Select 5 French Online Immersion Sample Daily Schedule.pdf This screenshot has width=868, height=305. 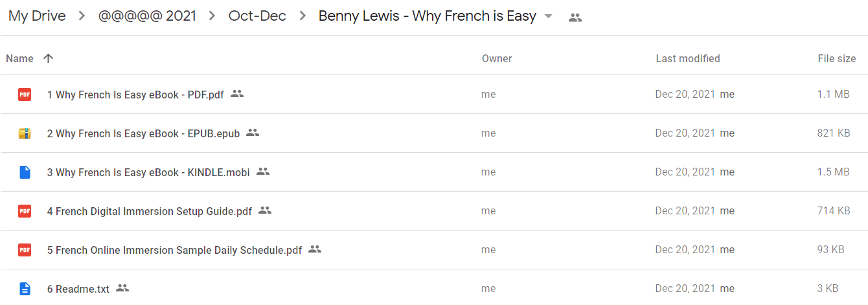pyautogui.click(x=434, y=250)
